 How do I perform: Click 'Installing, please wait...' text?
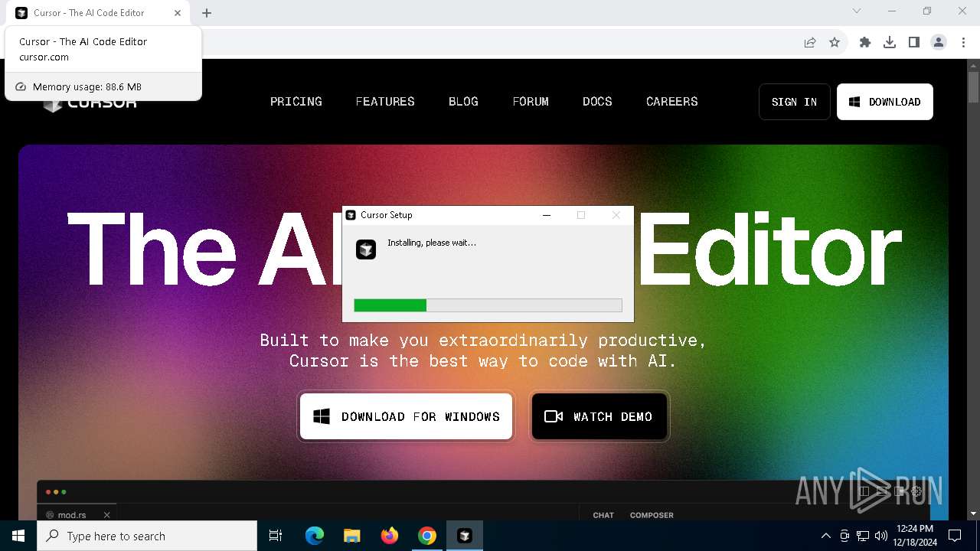tap(432, 243)
